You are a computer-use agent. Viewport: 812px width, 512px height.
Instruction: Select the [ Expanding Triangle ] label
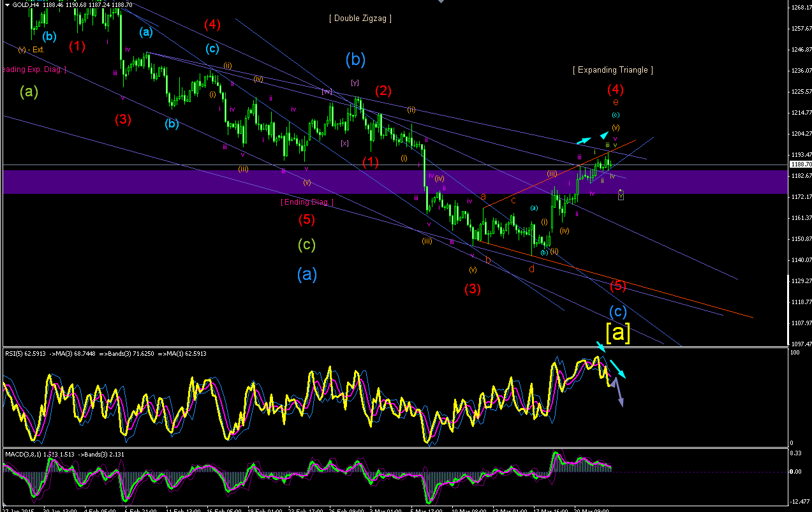[612, 70]
